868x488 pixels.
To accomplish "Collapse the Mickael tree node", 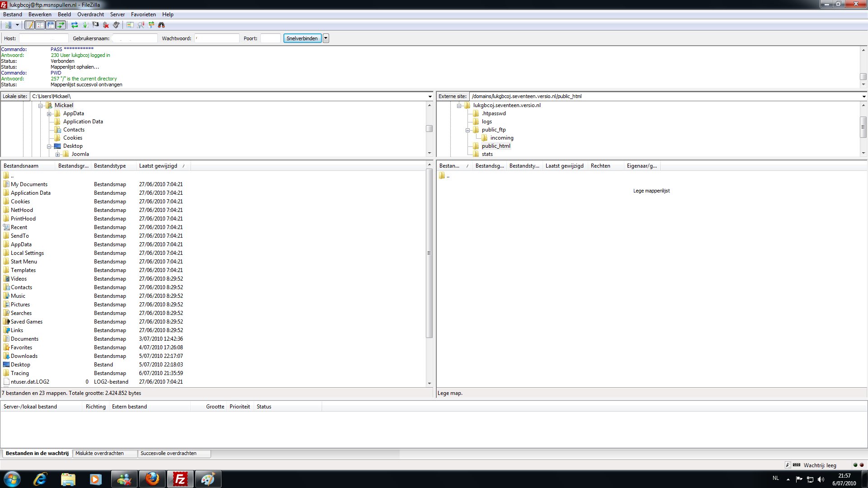I will tap(40, 106).
